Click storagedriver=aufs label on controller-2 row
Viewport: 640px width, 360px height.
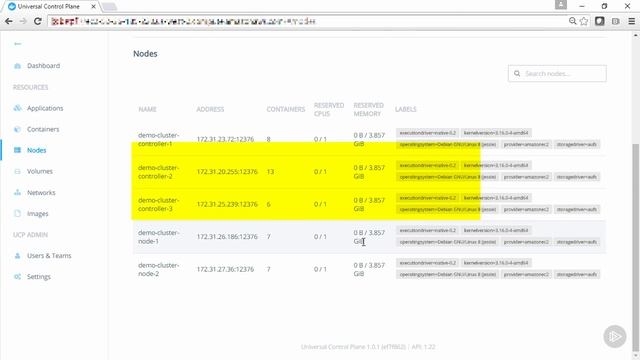[577, 177]
